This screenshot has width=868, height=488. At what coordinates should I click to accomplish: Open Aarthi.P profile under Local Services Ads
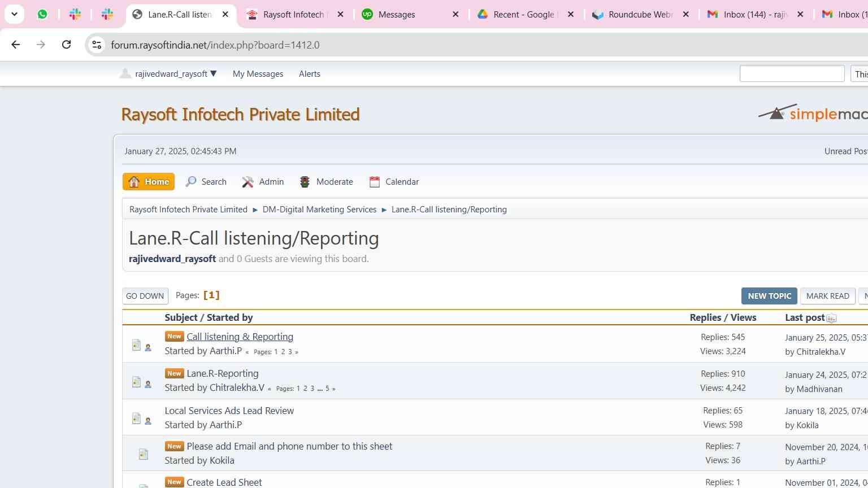click(225, 425)
